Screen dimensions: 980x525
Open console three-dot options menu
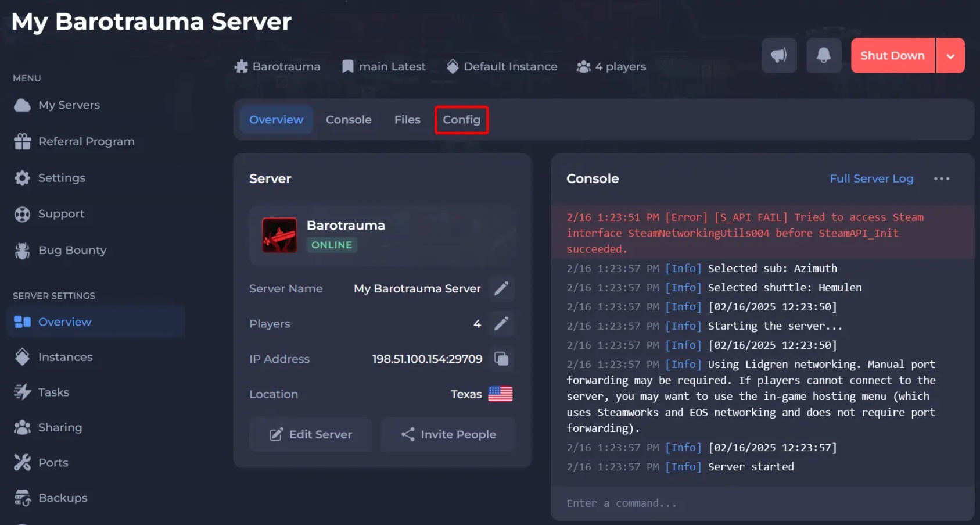point(941,179)
